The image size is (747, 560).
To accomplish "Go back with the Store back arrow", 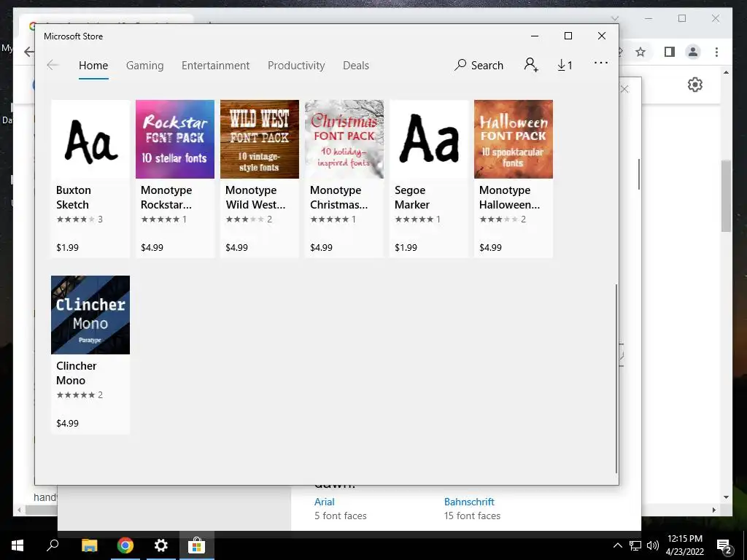I will coord(53,65).
